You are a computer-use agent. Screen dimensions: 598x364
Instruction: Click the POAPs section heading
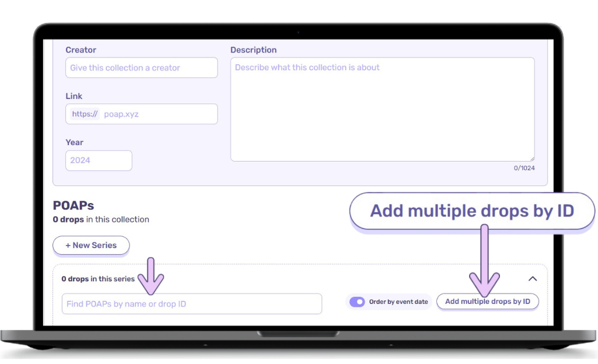pos(74,205)
